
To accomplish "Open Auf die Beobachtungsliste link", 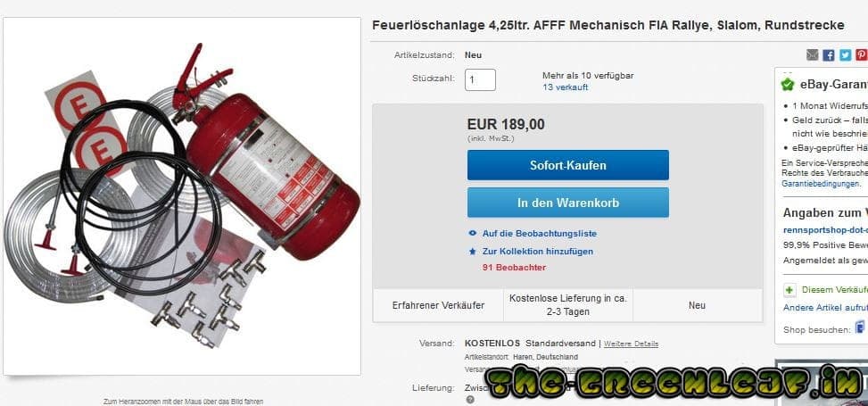I will click(x=539, y=234).
